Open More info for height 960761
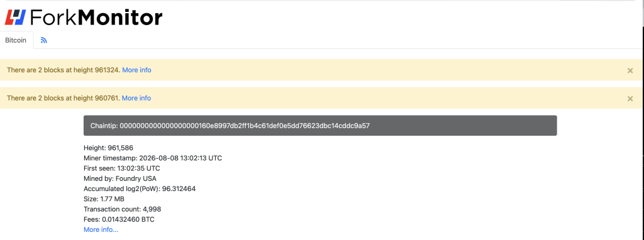The width and height of the screenshot is (644, 240). point(136,98)
